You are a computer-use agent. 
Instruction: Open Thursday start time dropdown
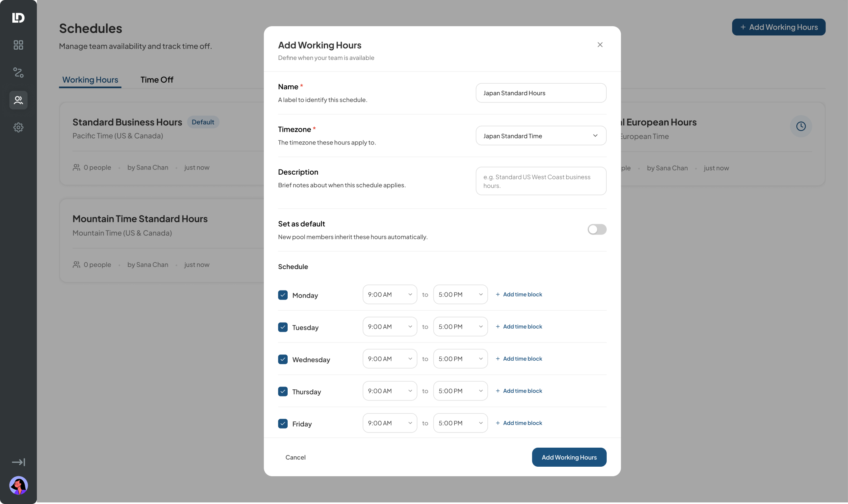(390, 391)
